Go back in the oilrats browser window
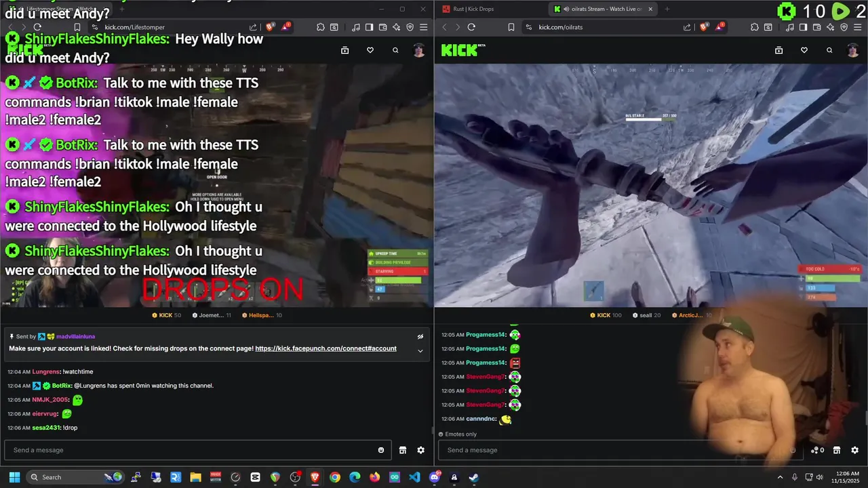 pos(444,27)
